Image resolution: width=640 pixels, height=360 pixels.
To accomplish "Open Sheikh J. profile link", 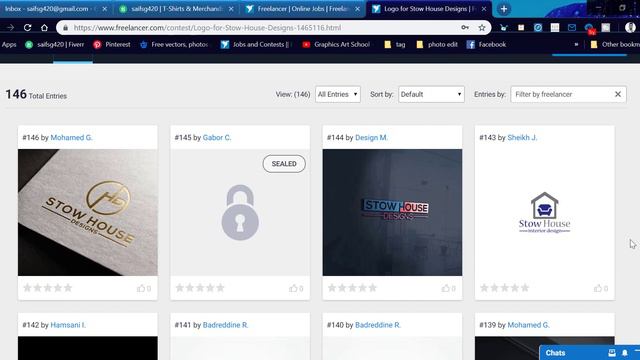I will click(x=522, y=138).
